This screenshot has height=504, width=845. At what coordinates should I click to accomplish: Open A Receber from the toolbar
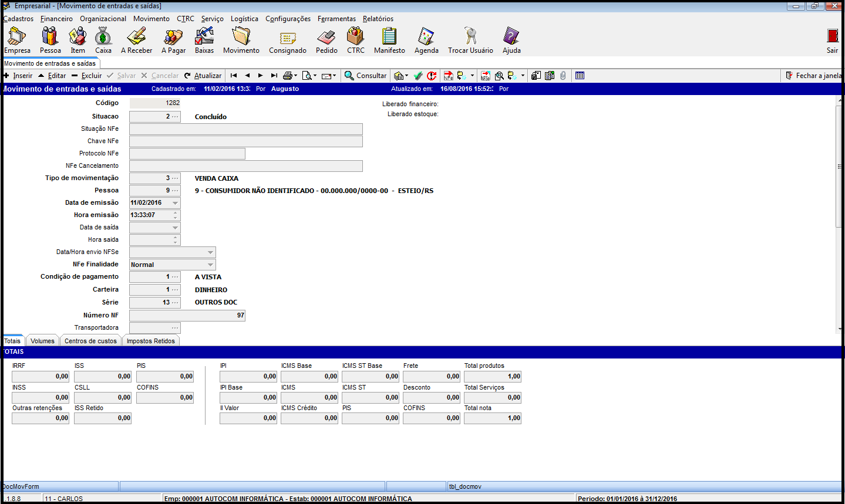(136, 40)
